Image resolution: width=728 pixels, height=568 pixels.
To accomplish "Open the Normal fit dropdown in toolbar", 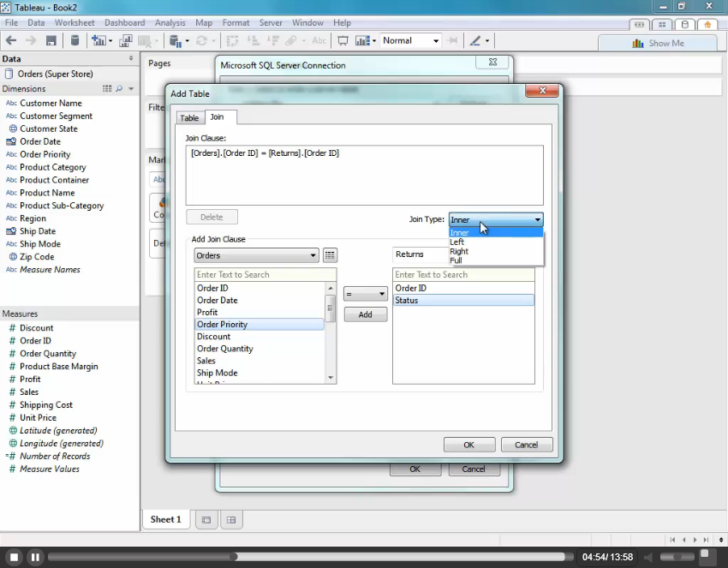I will pos(410,41).
